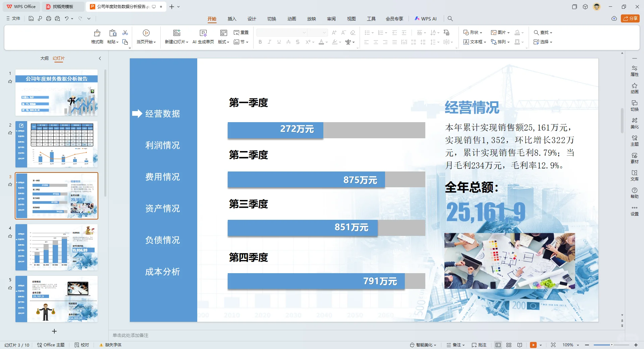The height and width of the screenshot is (349, 644).
Task: Click the Missing Fonts status entry
Action: [110, 345]
